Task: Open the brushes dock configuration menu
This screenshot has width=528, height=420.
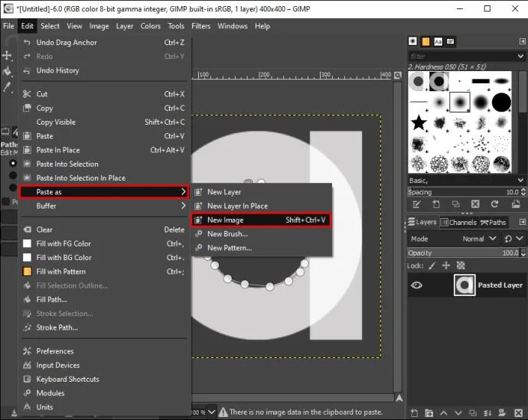Action: (x=523, y=41)
